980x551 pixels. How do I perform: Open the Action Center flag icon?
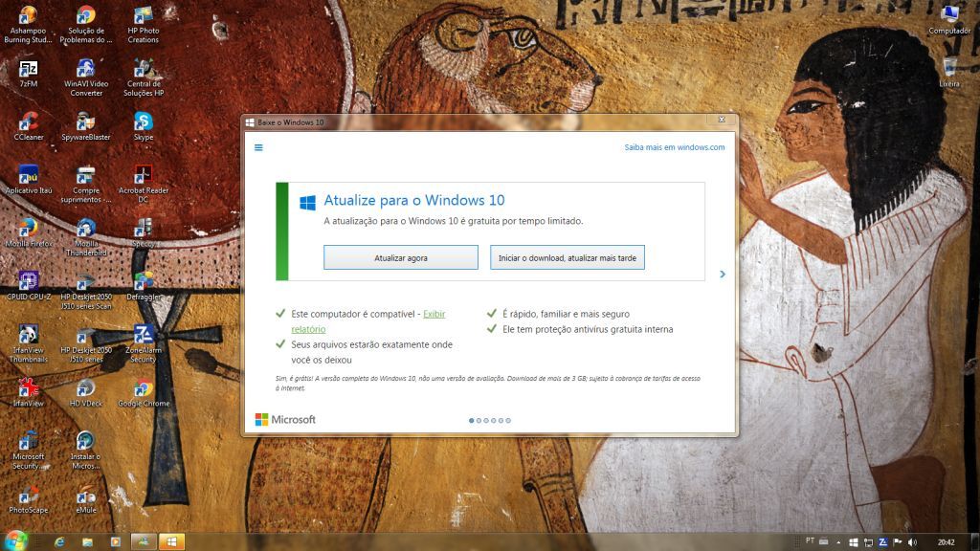tap(898, 542)
